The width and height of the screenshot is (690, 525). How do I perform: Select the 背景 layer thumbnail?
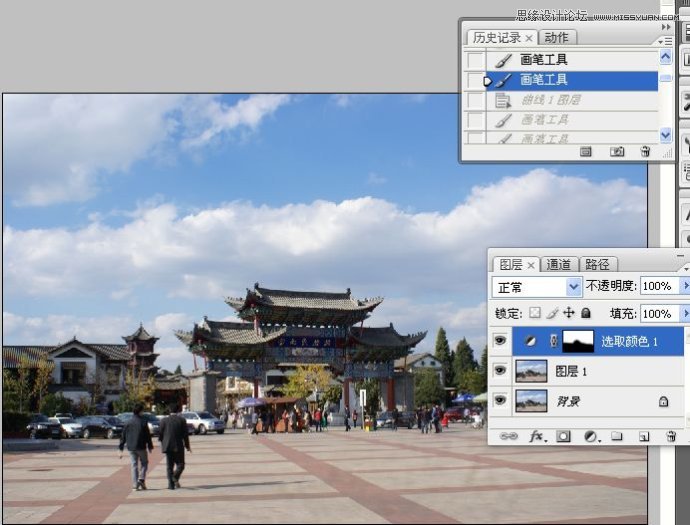531,400
